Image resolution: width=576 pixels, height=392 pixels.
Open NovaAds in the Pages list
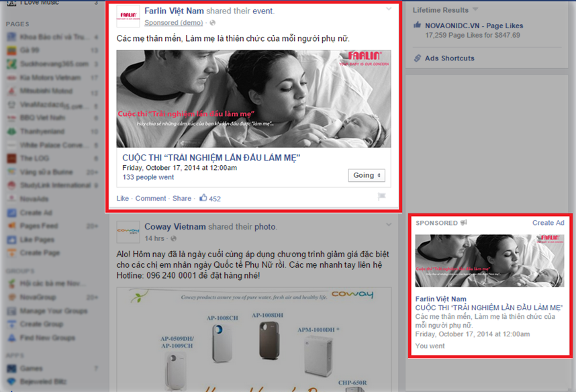[34, 199]
